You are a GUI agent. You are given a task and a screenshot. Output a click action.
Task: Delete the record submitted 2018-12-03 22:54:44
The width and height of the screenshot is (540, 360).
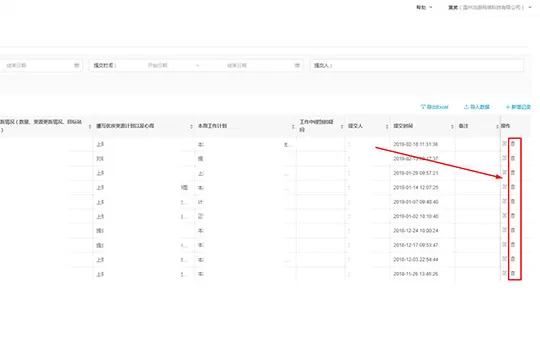coord(513,259)
